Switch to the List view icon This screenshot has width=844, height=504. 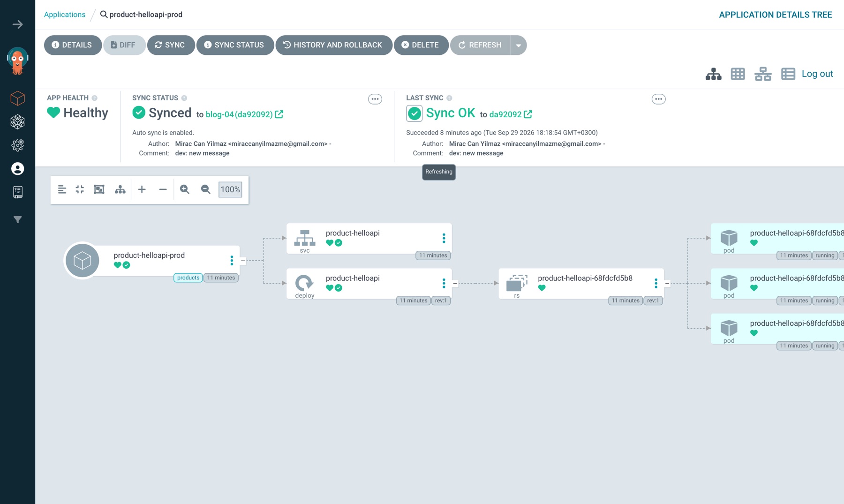(x=788, y=74)
